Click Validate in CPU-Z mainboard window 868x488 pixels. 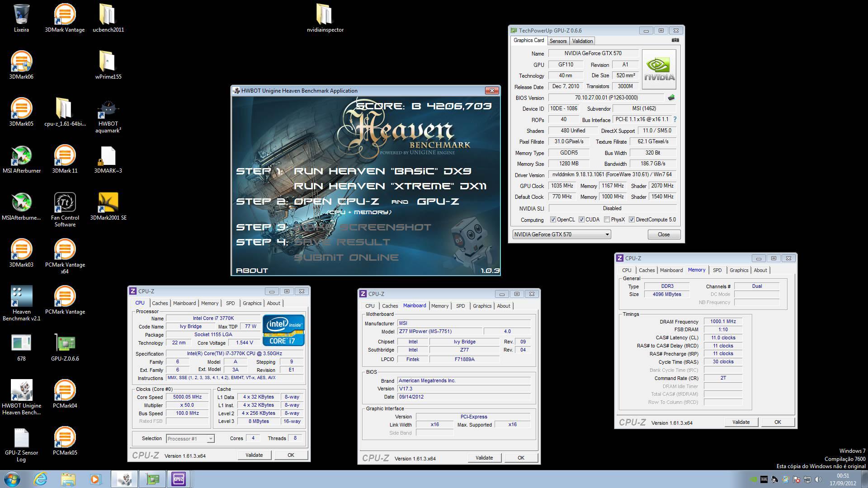pyautogui.click(x=484, y=458)
